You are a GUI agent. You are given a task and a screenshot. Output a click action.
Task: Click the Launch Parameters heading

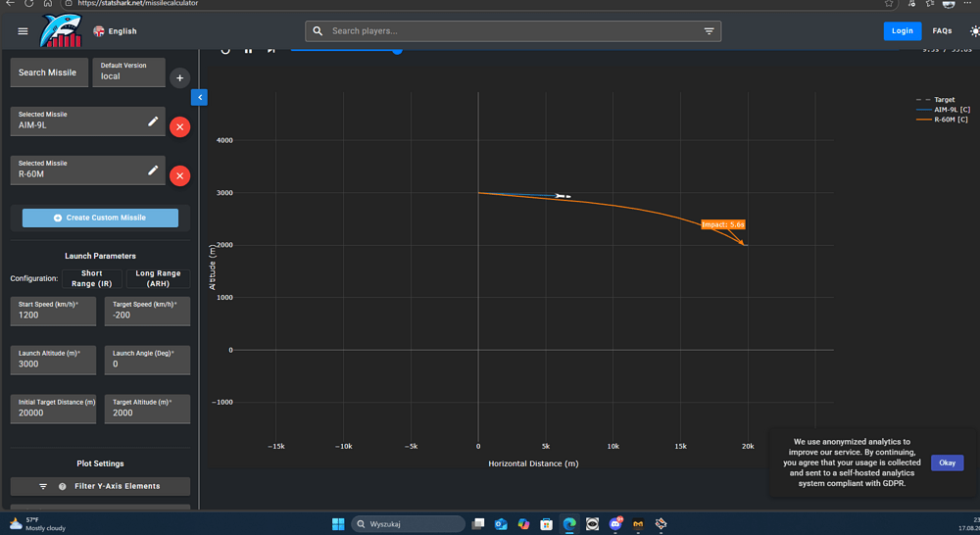point(100,256)
